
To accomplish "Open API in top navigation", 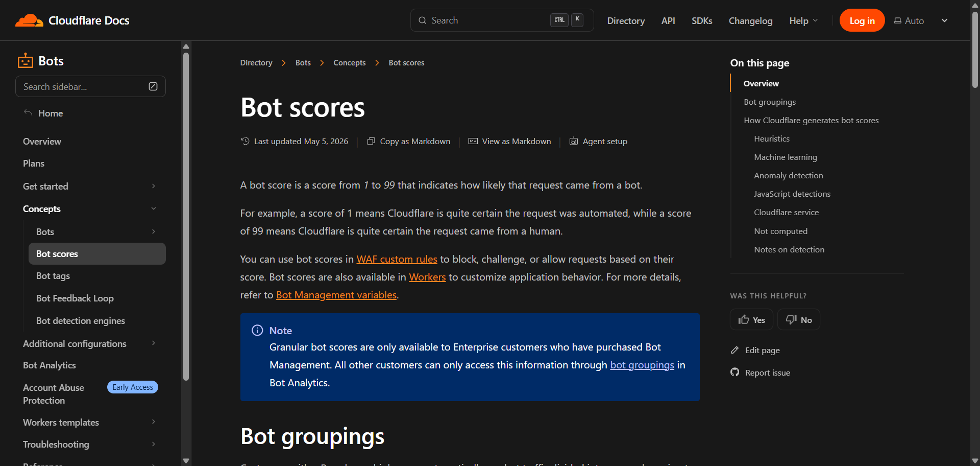I will 668,20.
